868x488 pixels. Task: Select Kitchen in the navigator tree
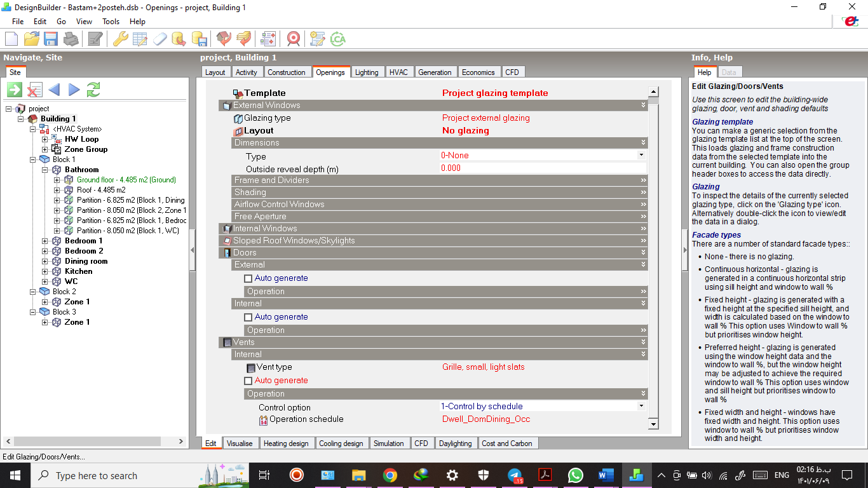[78, 271]
